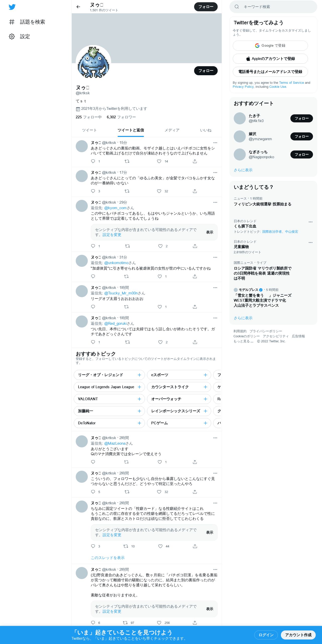Switch to the ツイート tab
Viewport: 322px width, 644px height.
89,130
